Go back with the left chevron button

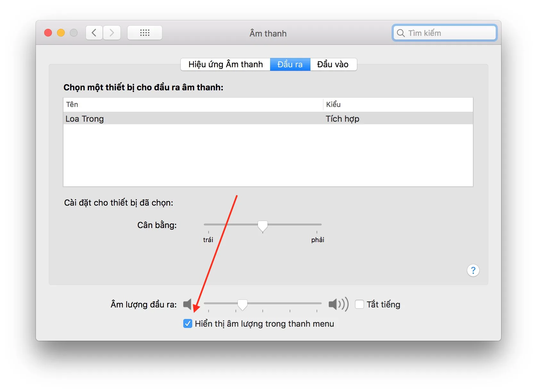(x=94, y=33)
